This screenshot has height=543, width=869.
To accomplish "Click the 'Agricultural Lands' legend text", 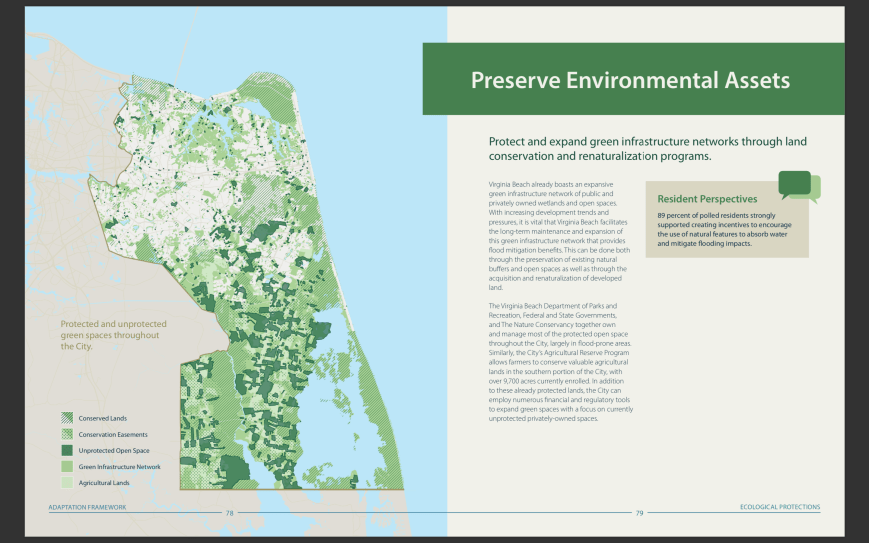I will tap(105, 482).
